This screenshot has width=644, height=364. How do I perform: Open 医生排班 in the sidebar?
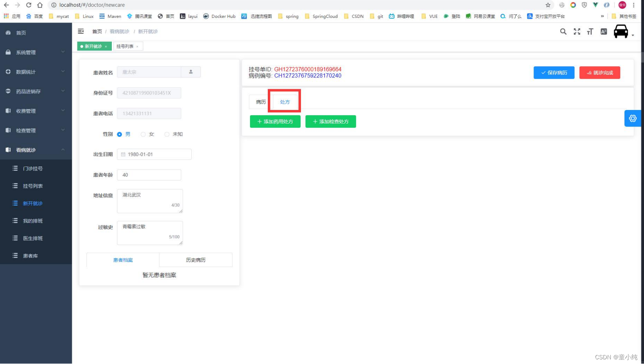point(36,238)
